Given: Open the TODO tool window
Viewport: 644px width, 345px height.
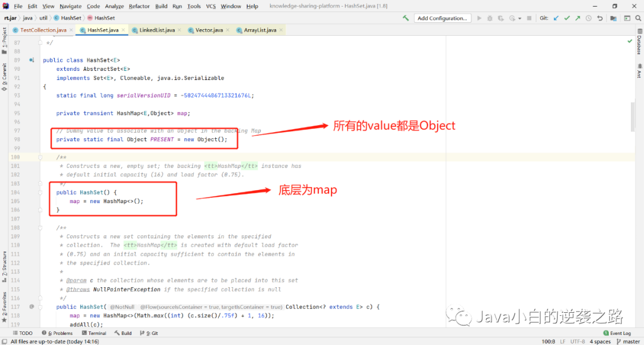Looking at the screenshot, I should pos(23,333).
